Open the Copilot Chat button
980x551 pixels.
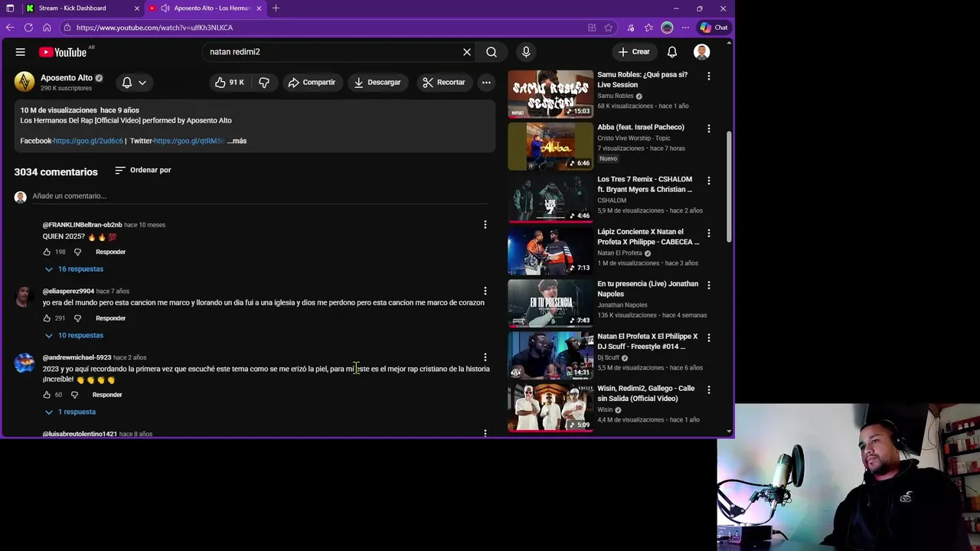(714, 28)
